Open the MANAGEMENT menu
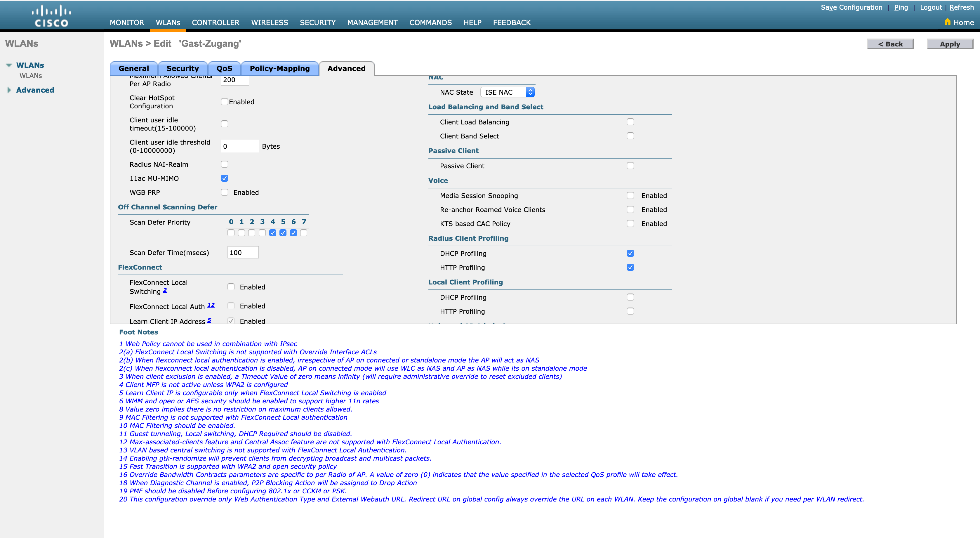The height and width of the screenshot is (538, 980). [372, 22]
